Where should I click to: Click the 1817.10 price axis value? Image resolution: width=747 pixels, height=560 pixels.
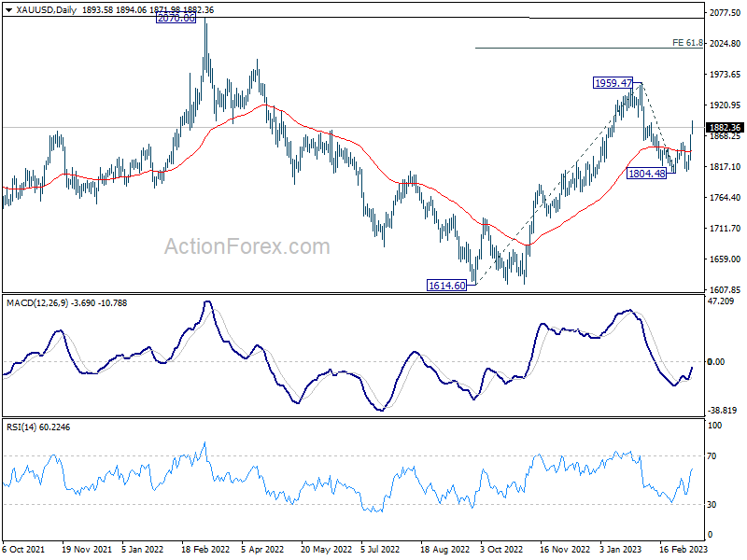tap(725, 167)
